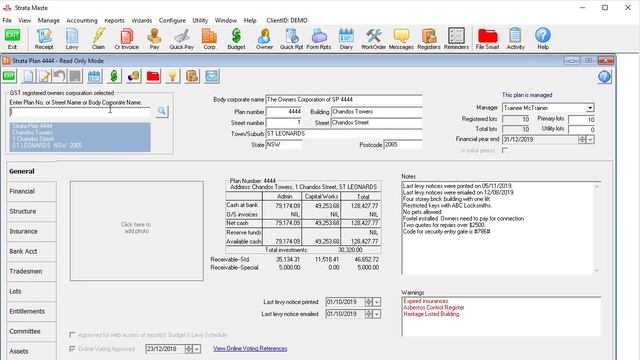The height and width of the screenshot is (360, 640).
Task: Open View Online Voting References link
Action: [x=250, y=349]
